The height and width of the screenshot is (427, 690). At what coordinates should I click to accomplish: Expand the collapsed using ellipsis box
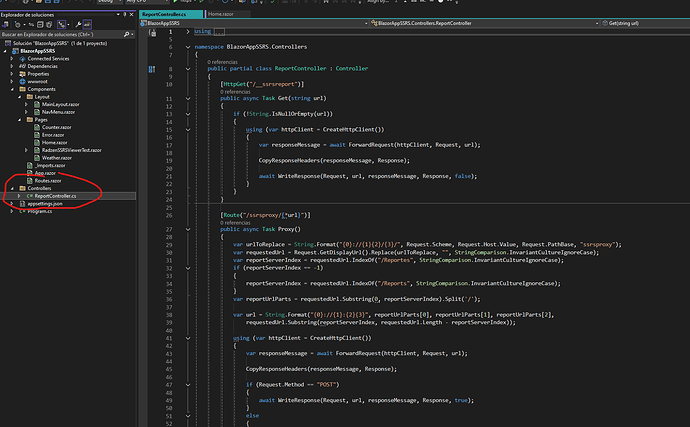[x=219, y=31]
